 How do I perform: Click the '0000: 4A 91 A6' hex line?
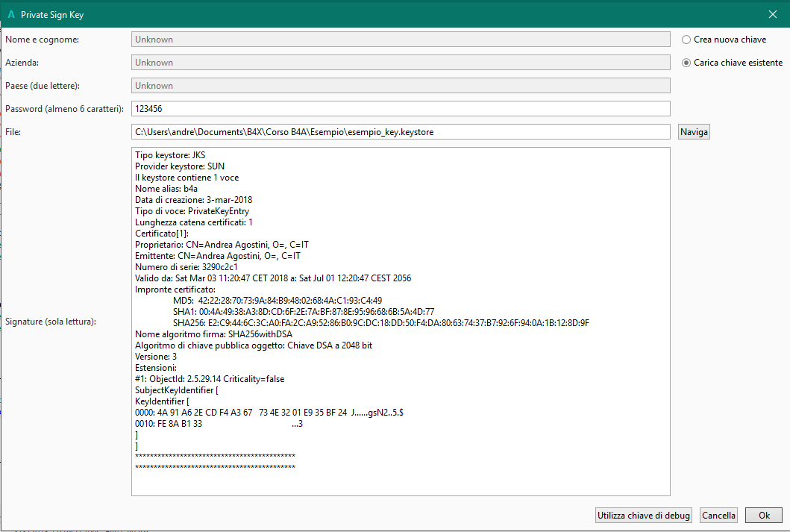tap(269, 413)
